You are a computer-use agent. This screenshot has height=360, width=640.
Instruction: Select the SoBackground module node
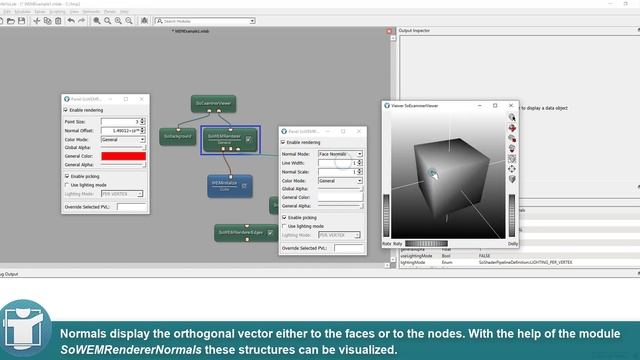[178, 136]
